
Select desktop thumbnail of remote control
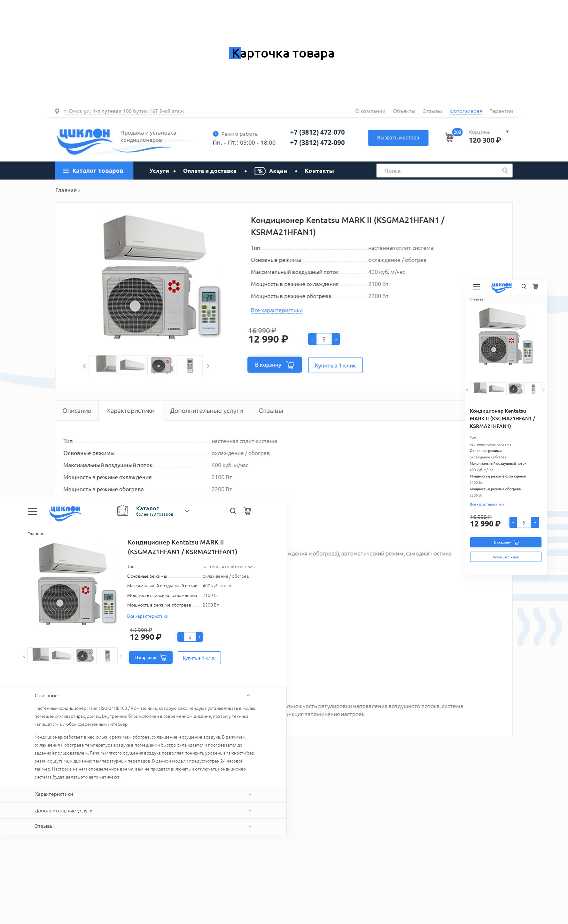click(190, 365)
